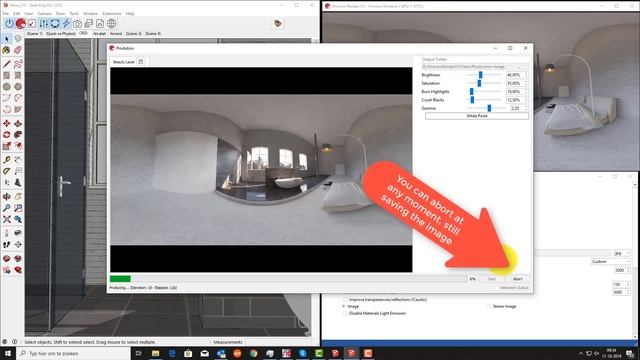Click the red Omicron render logo icon
Viewport: 640px width, 360px height.
(x=20, y=24)
